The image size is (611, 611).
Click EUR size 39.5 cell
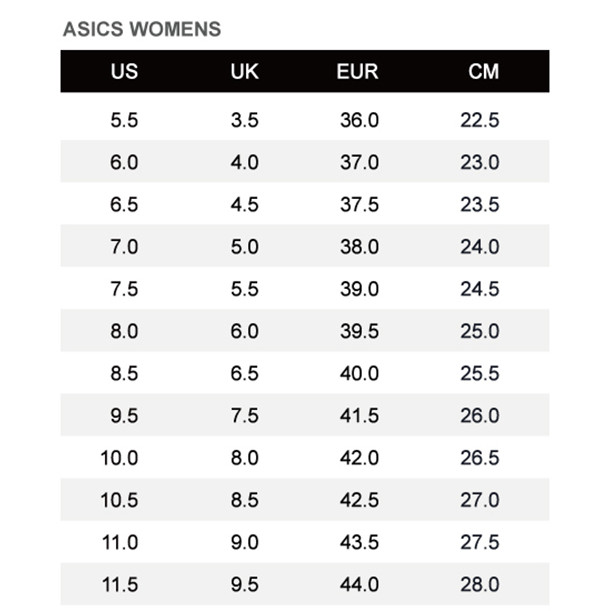[x=359, y=331]
